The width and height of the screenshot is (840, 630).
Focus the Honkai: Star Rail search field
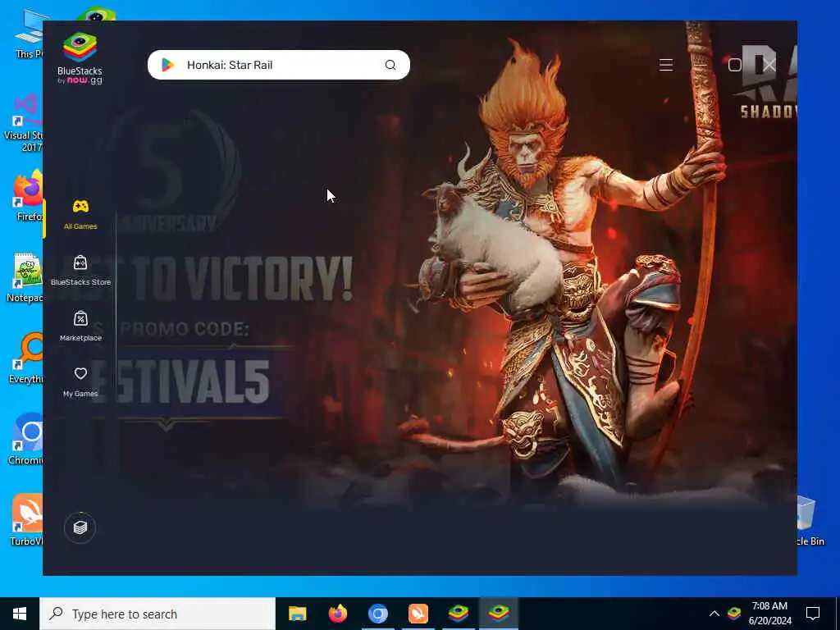pyautogui.click(x=279, y=65)
